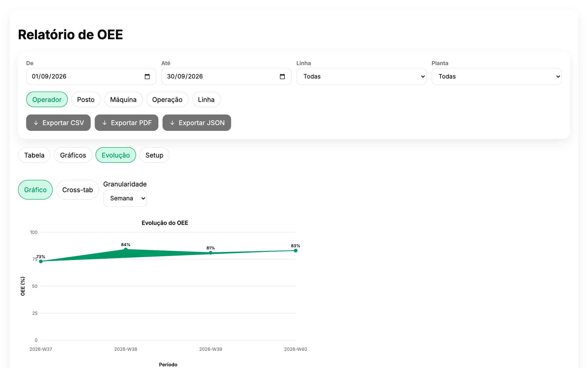Image resolution: width=588 pixels, height=368 pixels.
Task: Export report as PDF
Action: (x=127, y=123)
